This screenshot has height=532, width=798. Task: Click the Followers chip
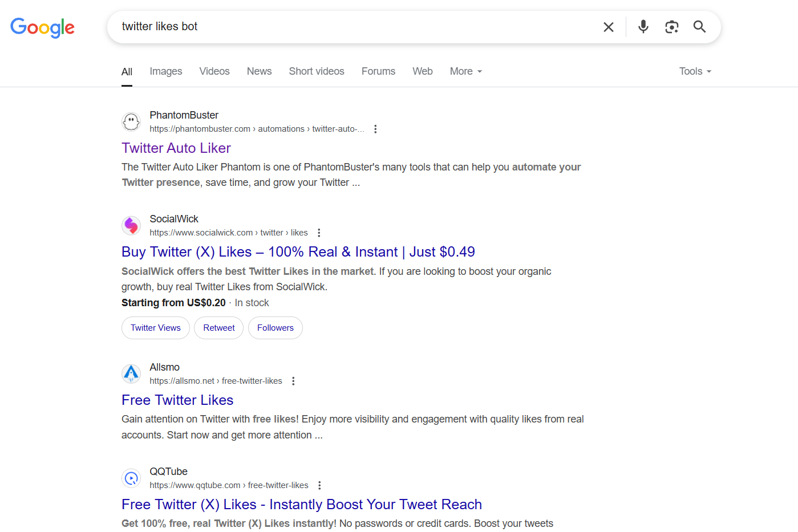point(276,328)
